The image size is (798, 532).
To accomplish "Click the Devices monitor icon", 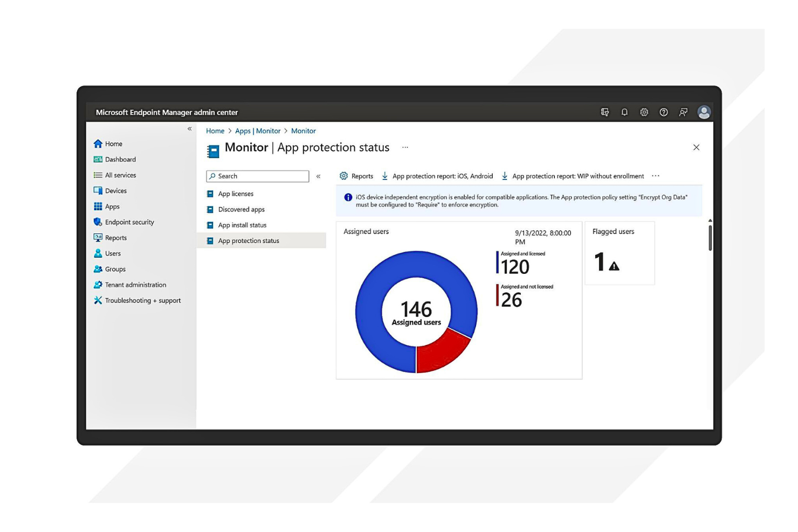I will tap(98, 191).
